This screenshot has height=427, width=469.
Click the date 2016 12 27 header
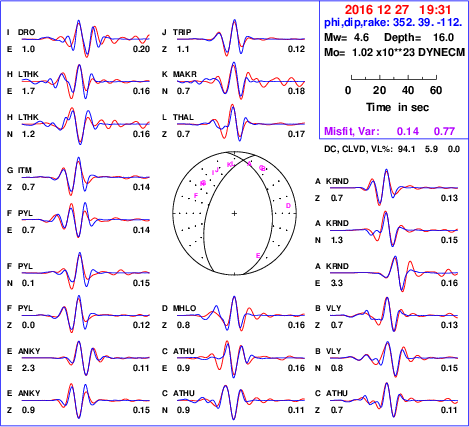377,10
